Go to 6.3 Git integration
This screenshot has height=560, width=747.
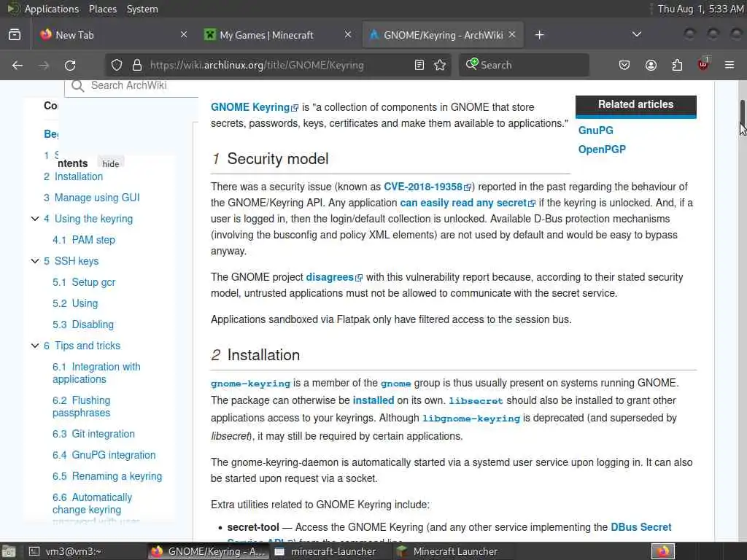(94, 434)
